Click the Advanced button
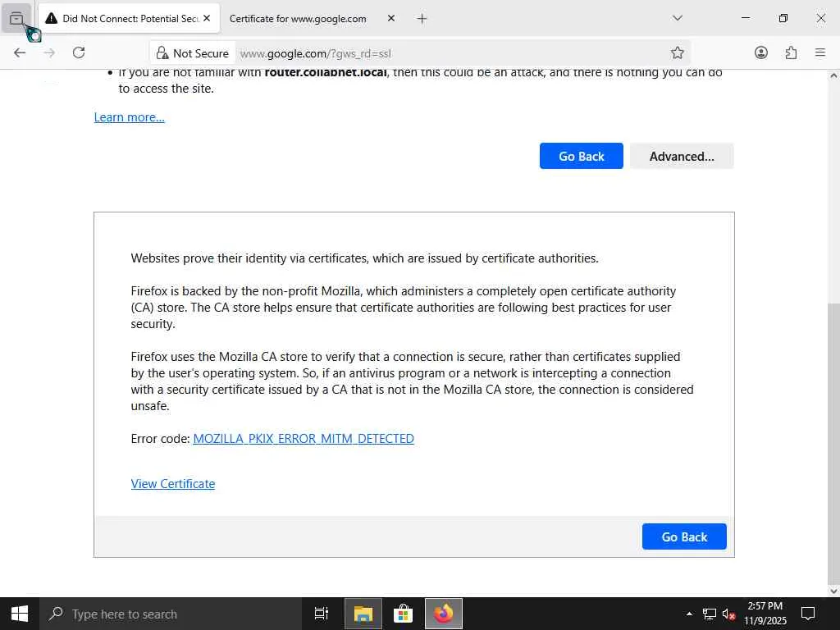 pos(682,156)
